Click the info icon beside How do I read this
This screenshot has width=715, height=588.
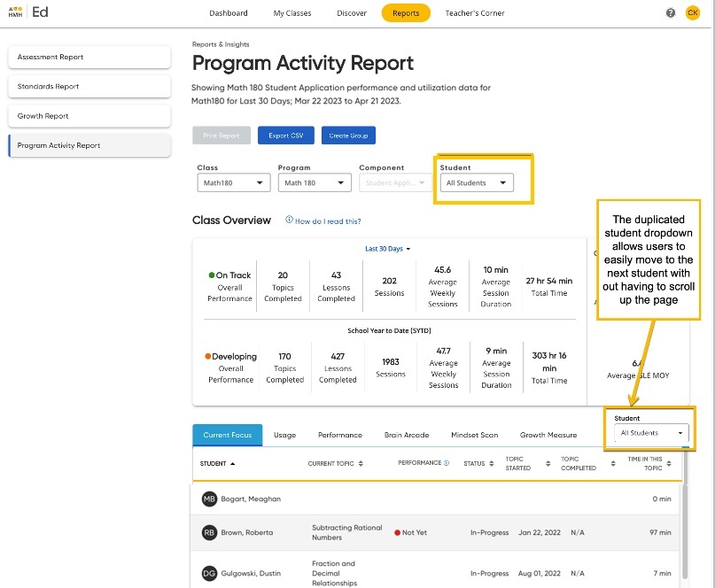tap(289, 220)
